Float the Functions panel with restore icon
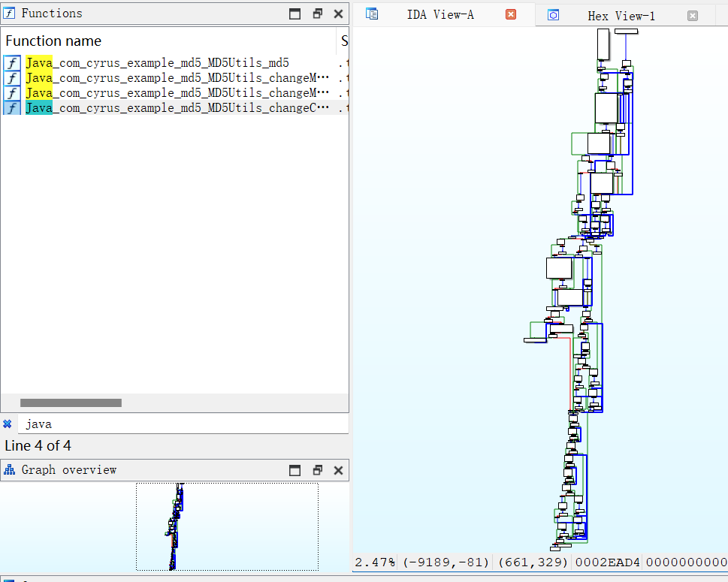Viewport: 728px width, 582px height. [318, 14]
